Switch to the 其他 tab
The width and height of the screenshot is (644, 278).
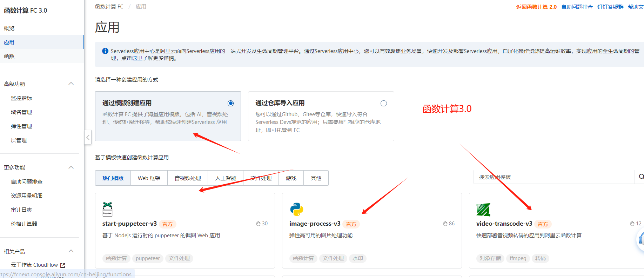coord(316,178)
